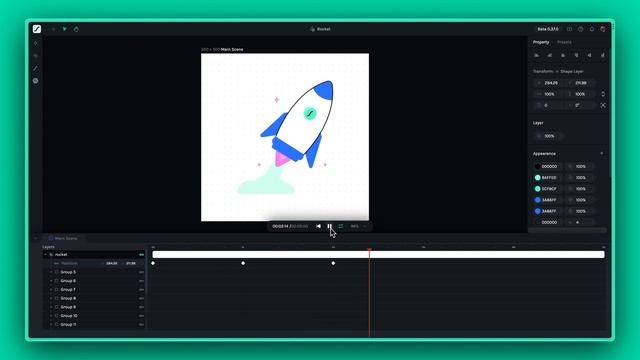
Task: Toggle loop playback
Action: click(340, 226)
